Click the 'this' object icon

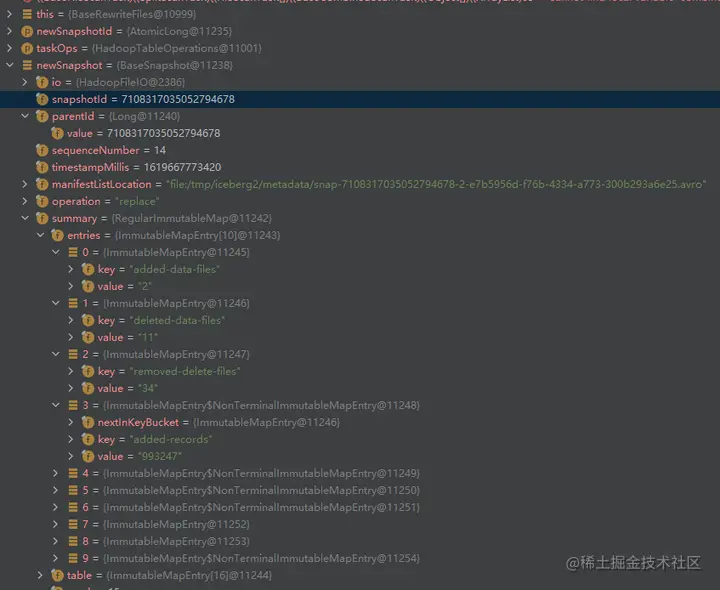(x=27, y=14)
